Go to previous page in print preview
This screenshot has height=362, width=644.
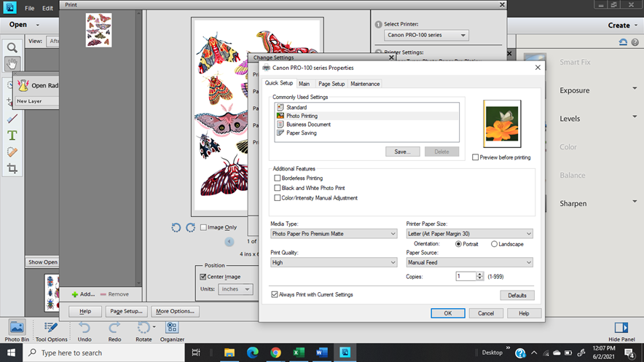[229, 242]
